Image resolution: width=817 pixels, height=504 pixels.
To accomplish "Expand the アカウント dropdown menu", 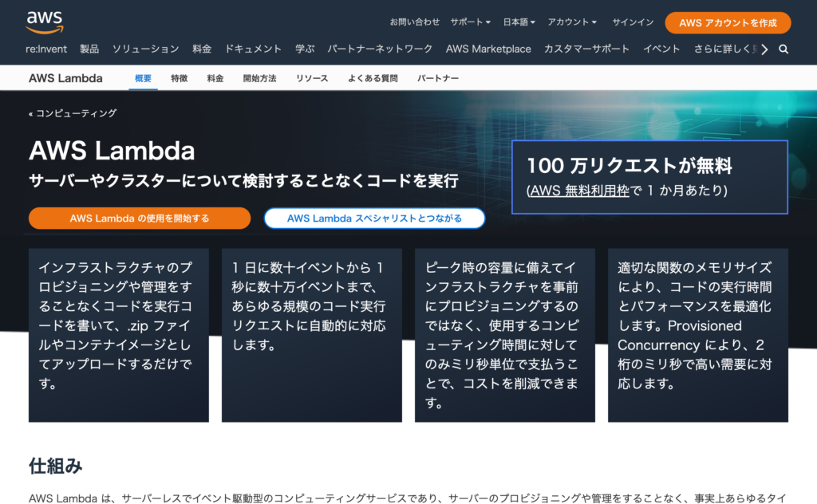I will point(572,22).
